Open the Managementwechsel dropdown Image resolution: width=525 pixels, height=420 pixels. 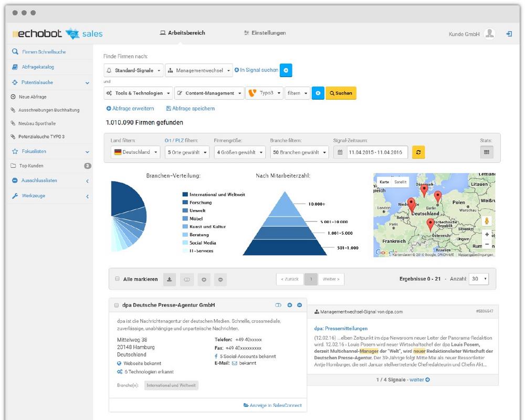199,70
